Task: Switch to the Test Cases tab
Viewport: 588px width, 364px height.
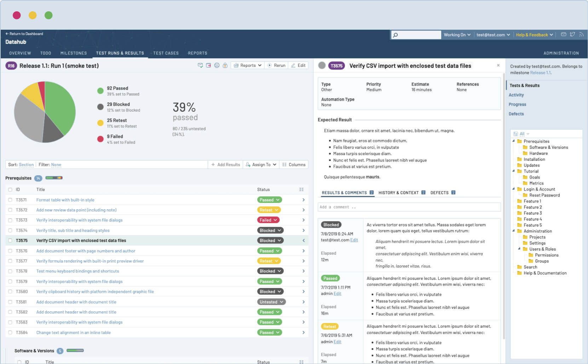Action: [x=166, y=53]
